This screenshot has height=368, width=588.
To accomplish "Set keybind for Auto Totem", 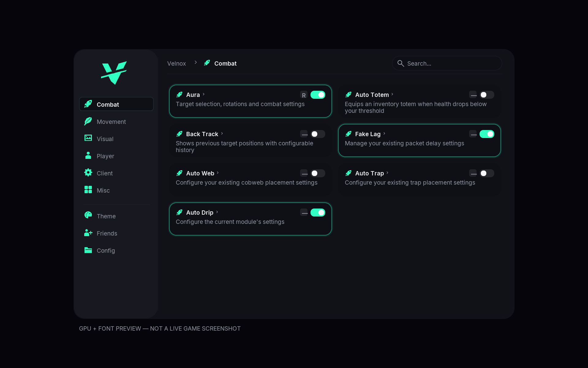I will tap(473, 95).
